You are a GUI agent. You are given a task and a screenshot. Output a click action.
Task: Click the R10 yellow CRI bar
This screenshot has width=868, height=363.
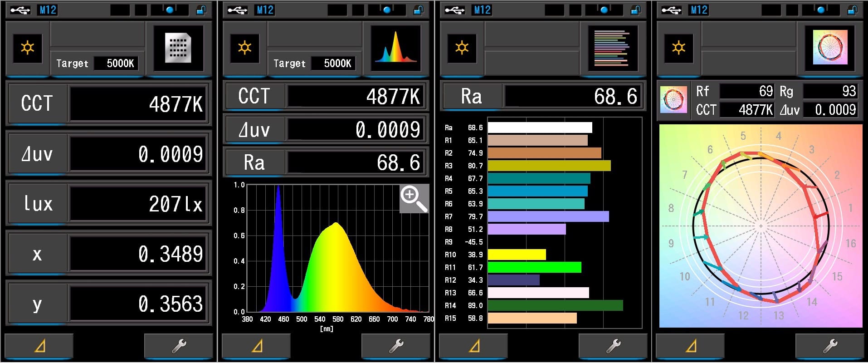[x=517, y=255]
